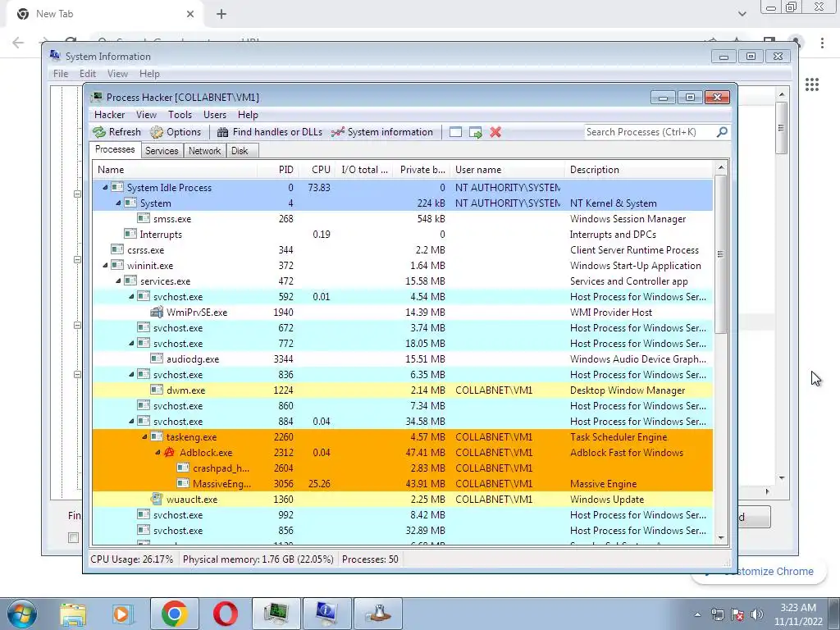The width and height of the screenshot is (840, 630).
Task: Open the Users menu
Action: click(x=215, y=115)
